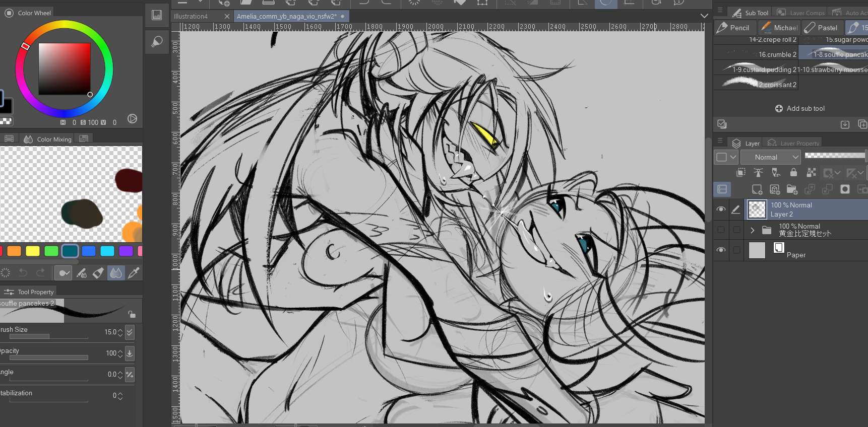Switch to the Illustration4 document tab
Screen dimensions: 868x427
pos(191,16)
